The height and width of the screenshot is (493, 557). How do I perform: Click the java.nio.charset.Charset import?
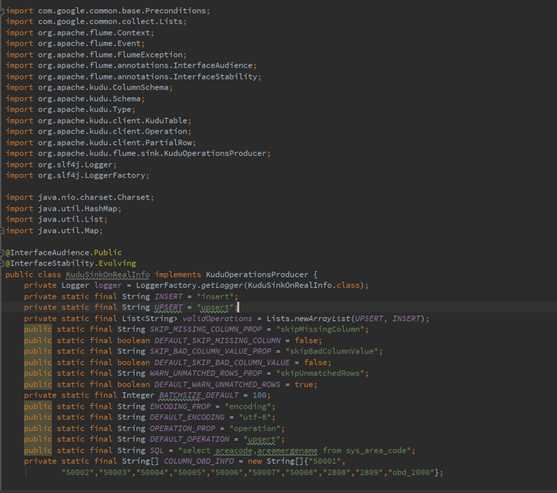[x=80, y=197]
